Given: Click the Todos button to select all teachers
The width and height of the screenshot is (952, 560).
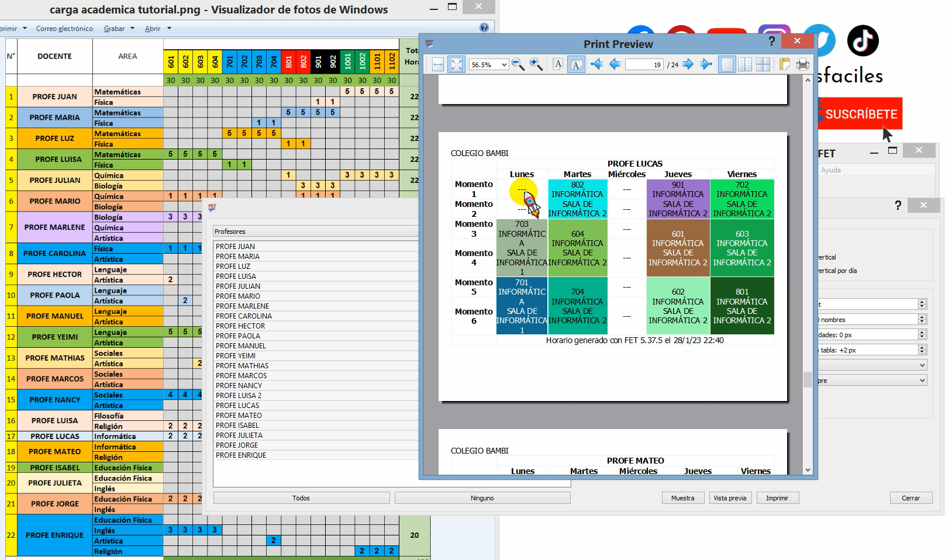Looking at the screenshot, I should [x=301, y=497].
